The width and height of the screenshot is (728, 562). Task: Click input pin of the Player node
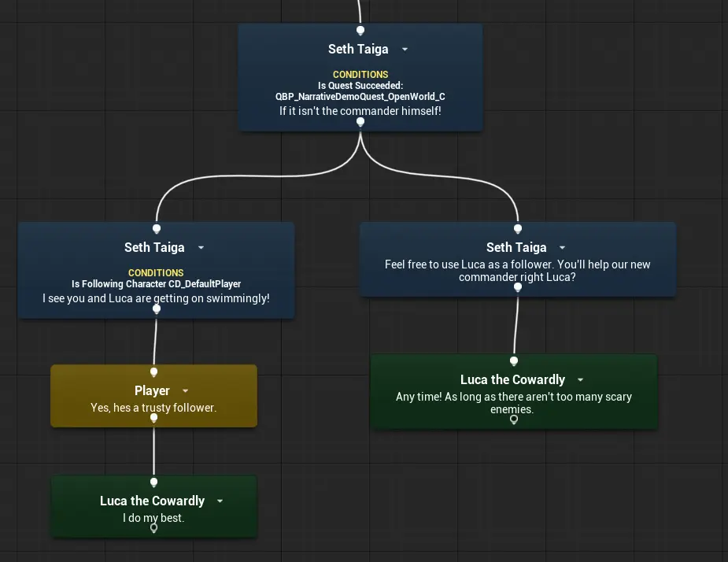pos(153,372)
